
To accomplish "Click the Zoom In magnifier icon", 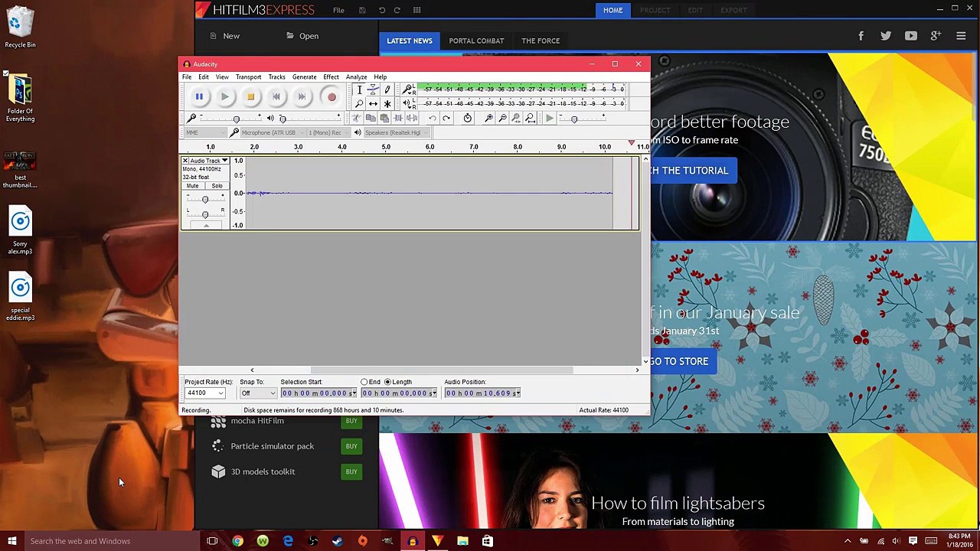I will click(x=488, y=118).
